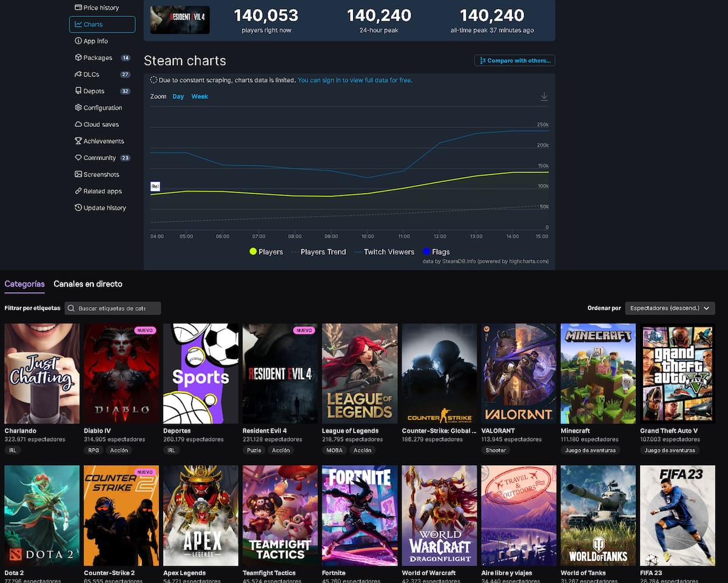
Task: Open App info page
Action: coord(91,41)
